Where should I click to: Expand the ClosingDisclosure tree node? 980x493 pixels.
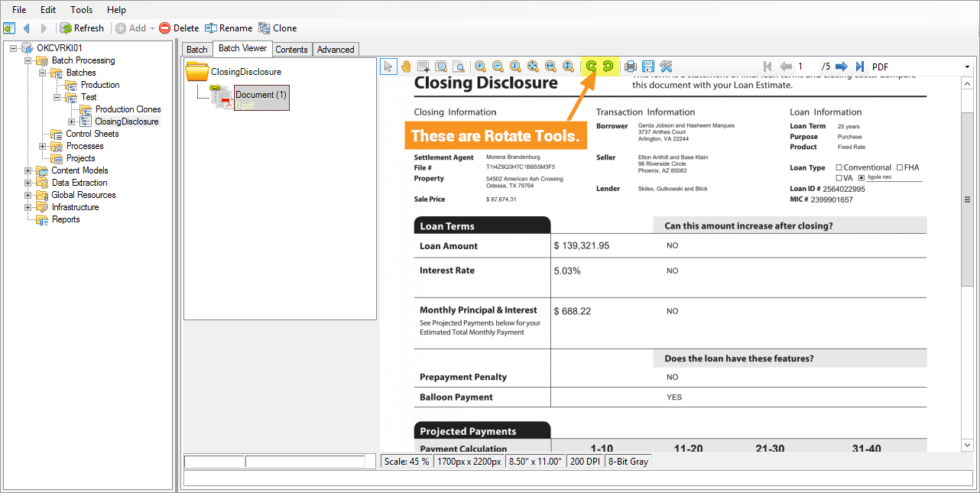pyautogui.click(x=73, y=122)
